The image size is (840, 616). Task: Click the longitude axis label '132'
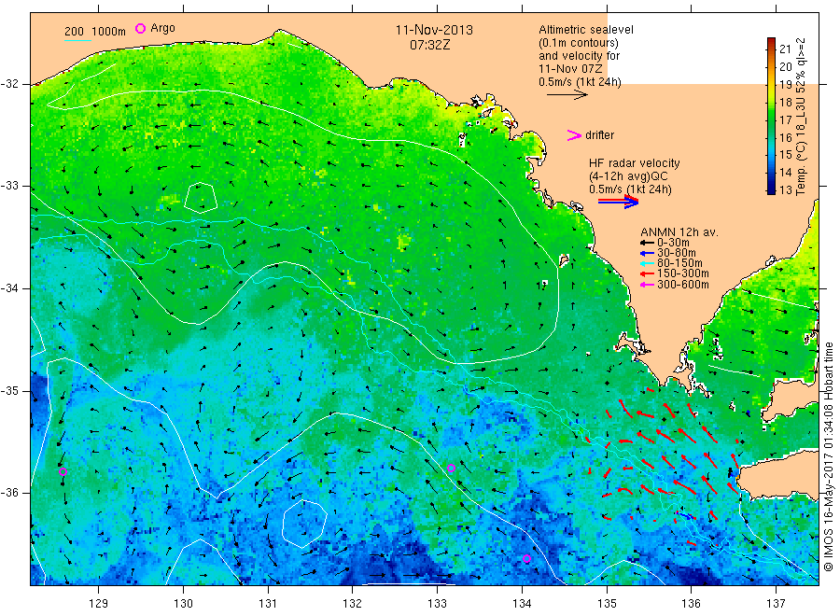pyautogui.click(x=353, y=604)
